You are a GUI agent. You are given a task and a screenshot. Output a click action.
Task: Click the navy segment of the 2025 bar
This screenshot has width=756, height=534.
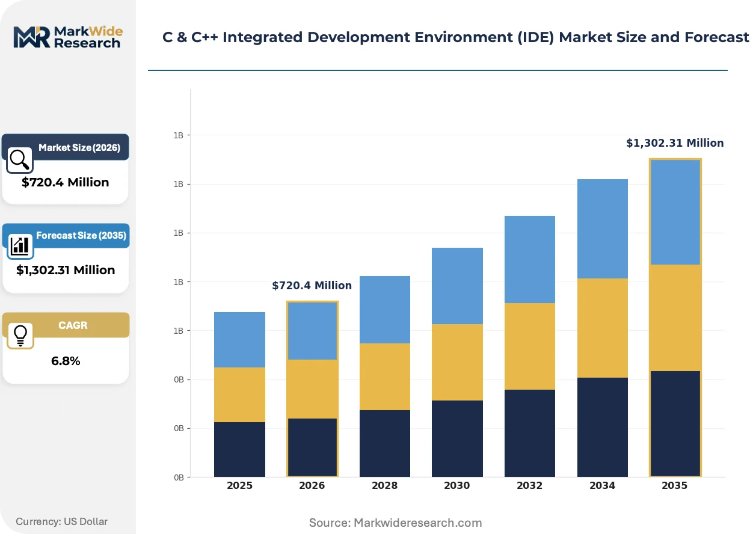(239, 450)
